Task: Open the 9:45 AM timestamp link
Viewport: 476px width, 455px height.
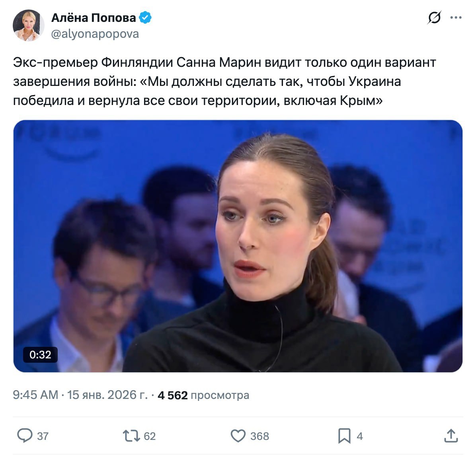Action: click(x=35, y=395)
